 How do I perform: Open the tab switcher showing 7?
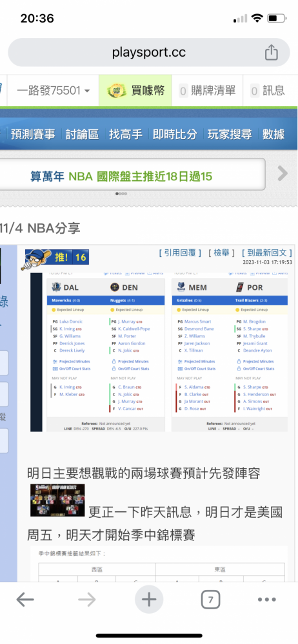tap(211, 600)
